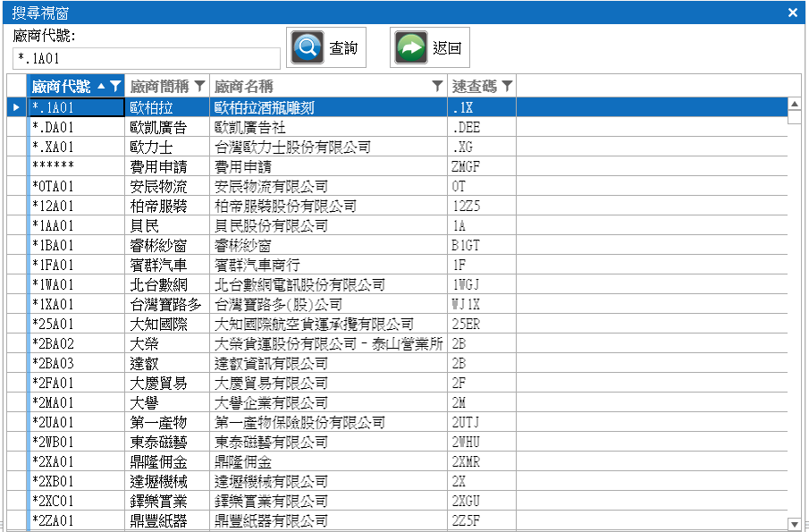Click 安辰物流 short name cell
Image resolution: width=809 pixels, height=532 pixels.
click(x=167, y=186)
